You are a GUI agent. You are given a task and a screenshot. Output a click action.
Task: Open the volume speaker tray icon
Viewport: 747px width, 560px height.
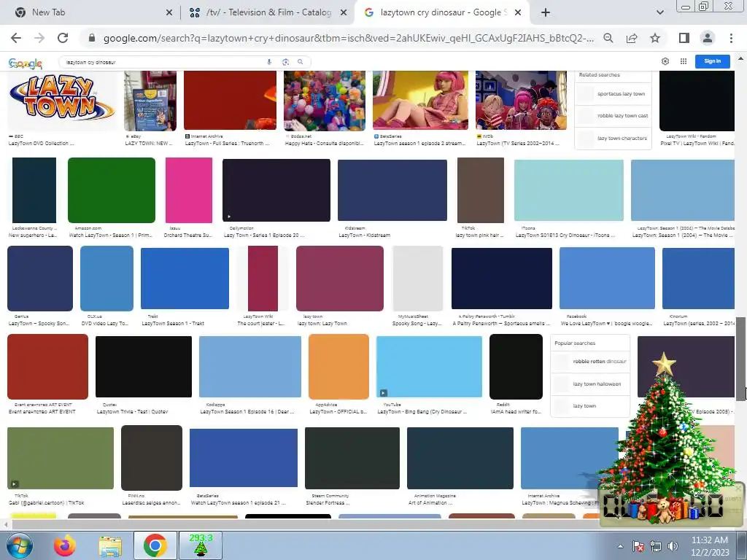673,546
